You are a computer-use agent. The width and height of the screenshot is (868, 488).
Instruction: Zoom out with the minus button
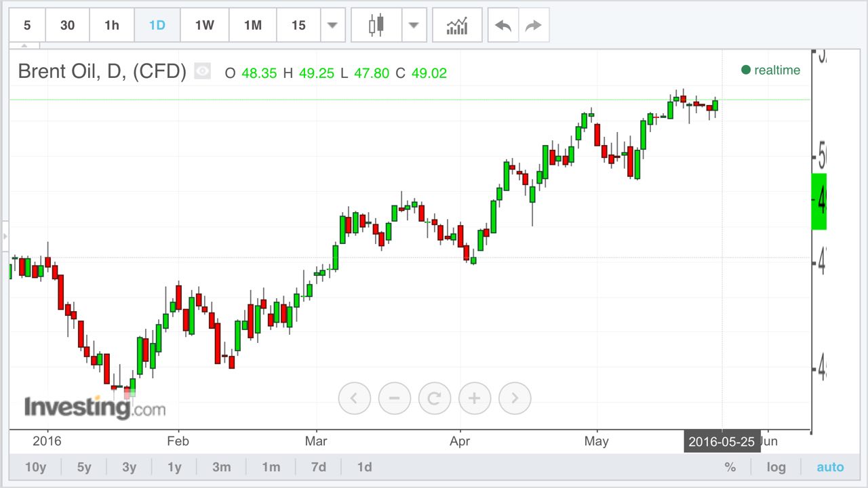point(395,398)
